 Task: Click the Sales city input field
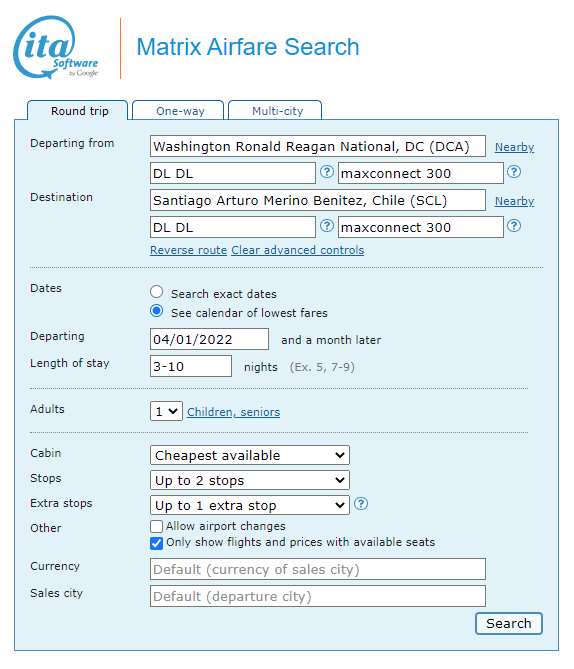pos(318,596)
